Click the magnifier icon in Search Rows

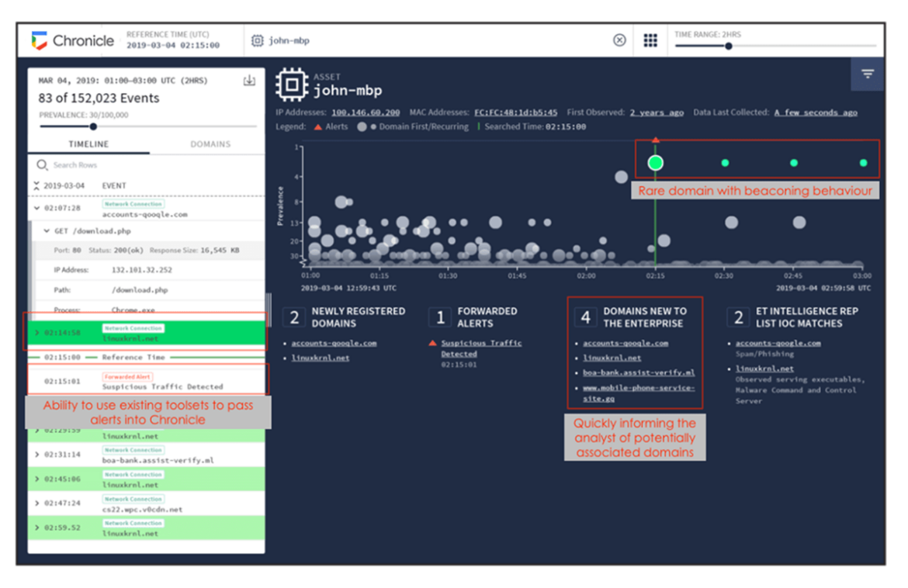click(42, 165)
